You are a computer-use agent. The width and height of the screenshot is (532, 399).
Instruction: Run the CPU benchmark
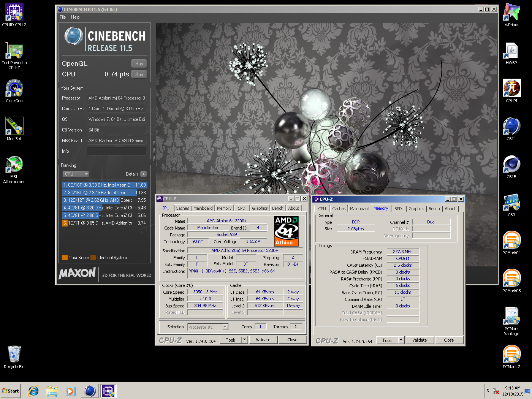pos(139,74)
